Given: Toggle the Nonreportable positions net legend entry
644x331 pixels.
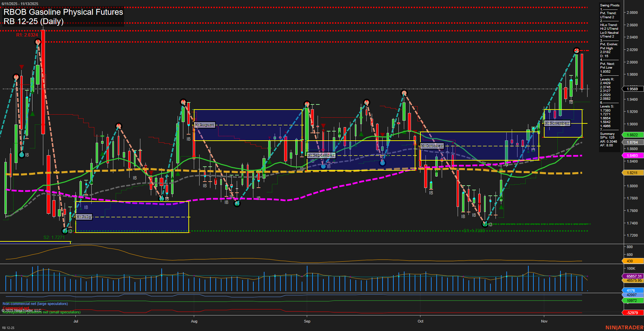Looking at the screenshot, I should [41, 312].
